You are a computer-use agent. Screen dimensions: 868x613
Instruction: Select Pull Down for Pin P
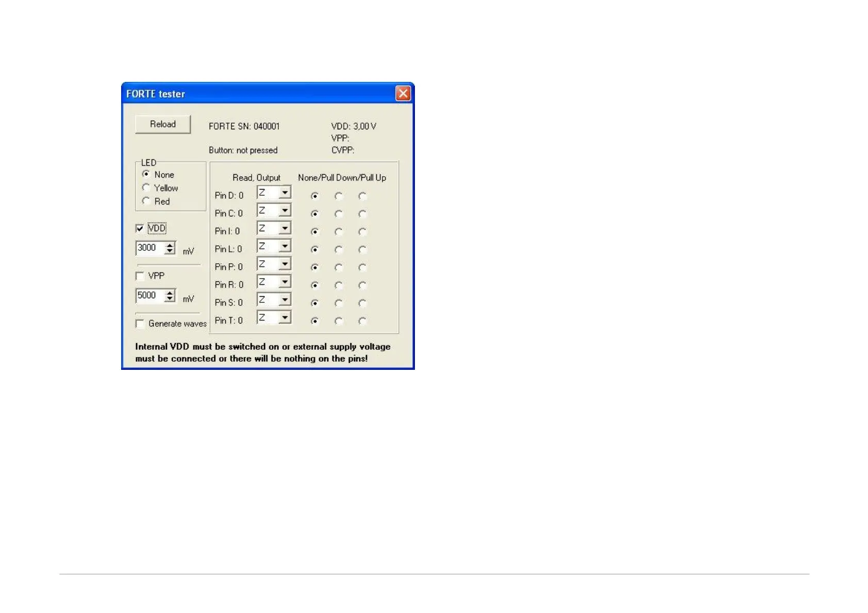(x=339, y=267)
